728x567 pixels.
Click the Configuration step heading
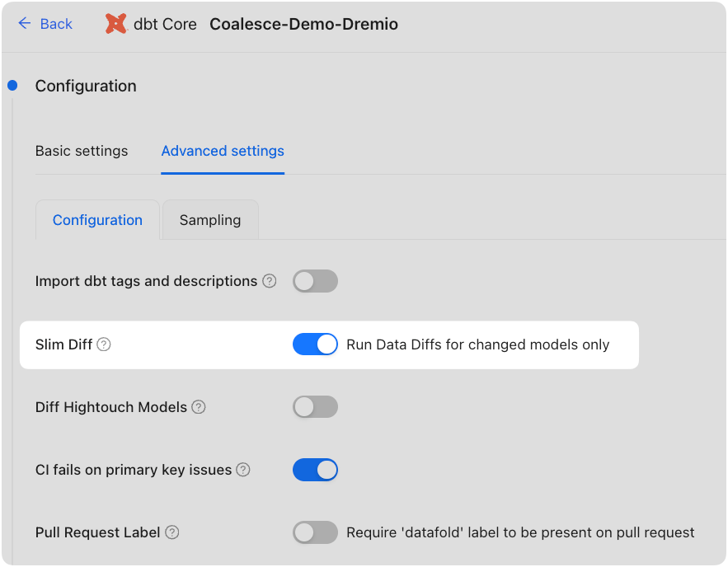click(x=86, y=86)
